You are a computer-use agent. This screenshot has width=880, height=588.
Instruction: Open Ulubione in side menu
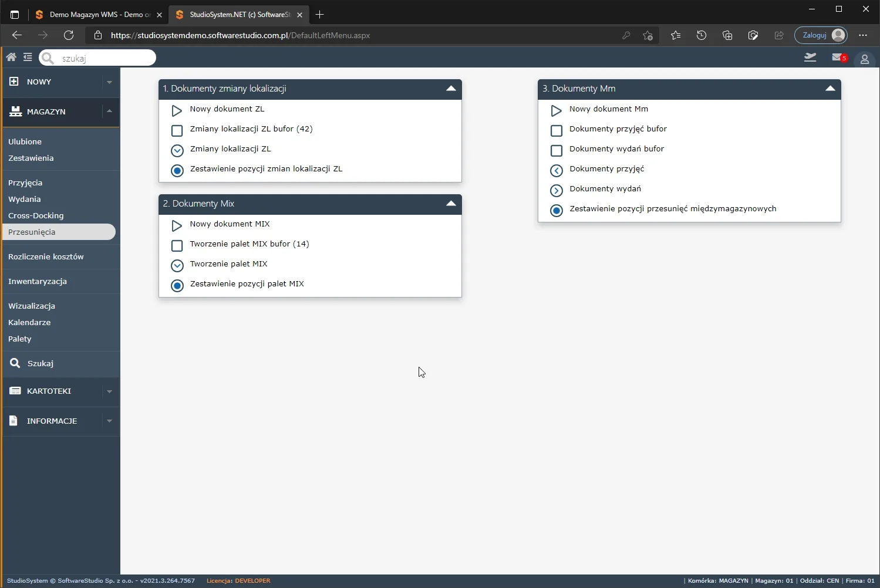pyautogui.click(x=25, y=141)
